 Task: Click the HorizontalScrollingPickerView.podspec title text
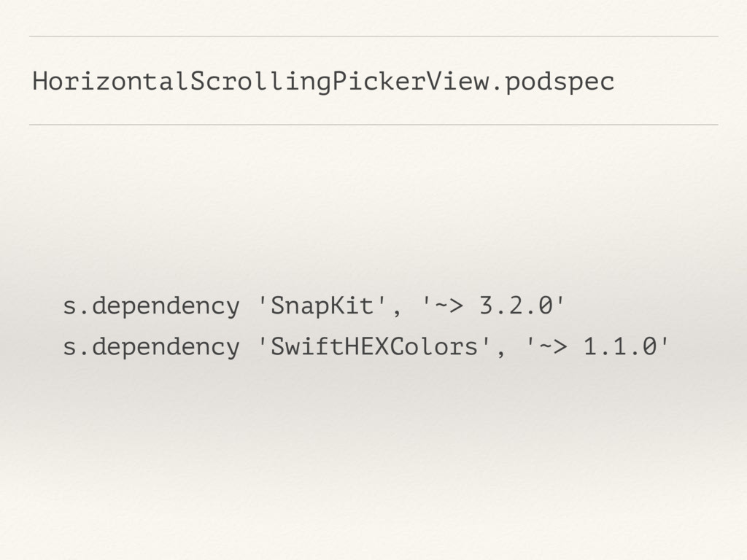pos(323,82)
